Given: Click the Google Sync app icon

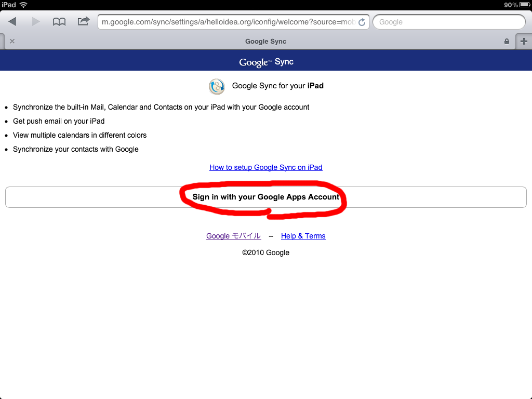Looking at the screenshot, I should (217, 86).
